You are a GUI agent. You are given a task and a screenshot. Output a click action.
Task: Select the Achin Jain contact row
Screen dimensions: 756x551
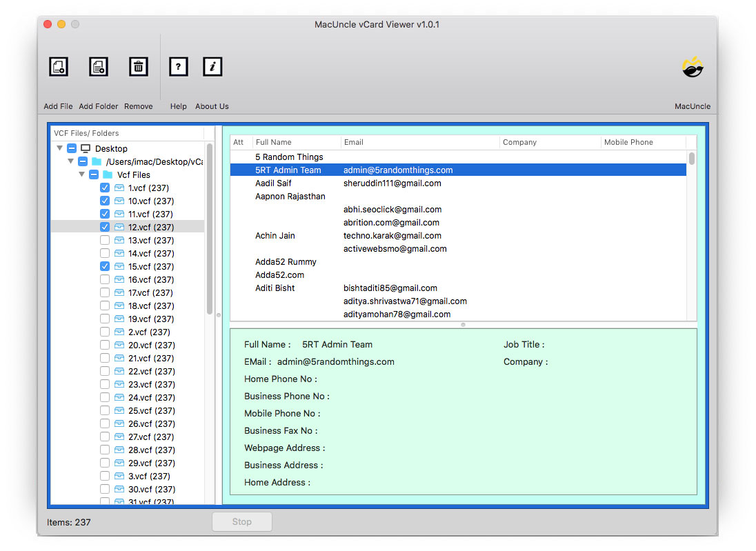coord(458,236)
